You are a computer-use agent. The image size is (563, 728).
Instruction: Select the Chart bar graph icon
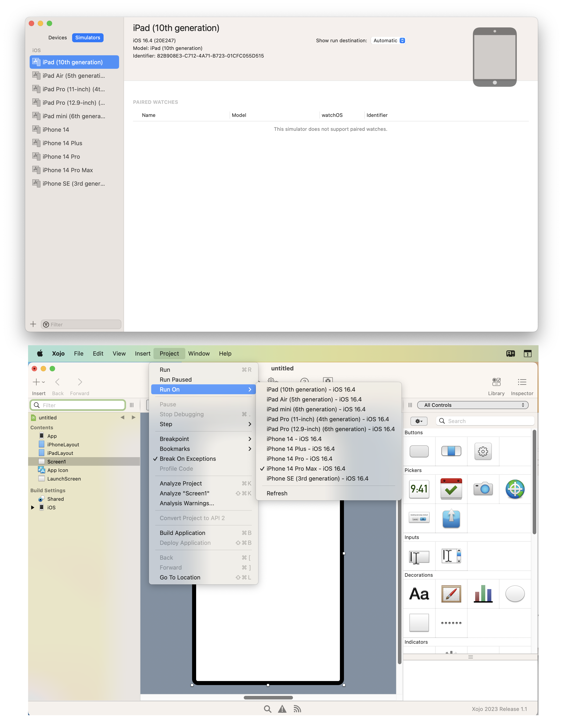[x=483, y=594]
